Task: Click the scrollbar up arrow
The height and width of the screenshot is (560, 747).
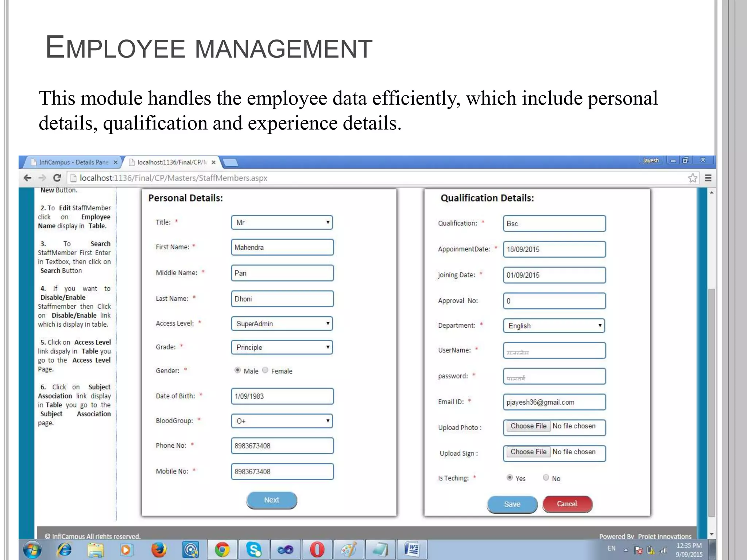Action: click(712, 192)
